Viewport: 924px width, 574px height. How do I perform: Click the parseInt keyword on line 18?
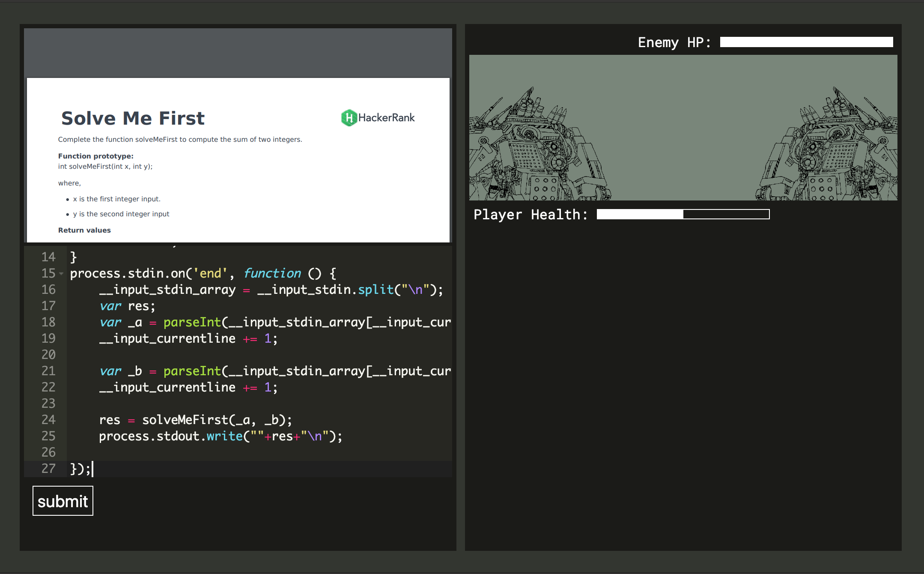click(192, 322)
